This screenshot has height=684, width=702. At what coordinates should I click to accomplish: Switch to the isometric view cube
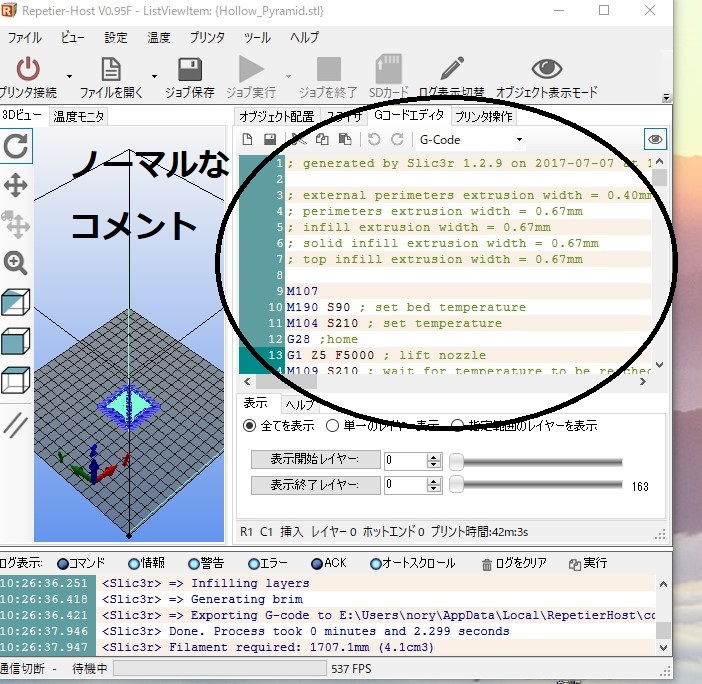[x=16, y=302]
